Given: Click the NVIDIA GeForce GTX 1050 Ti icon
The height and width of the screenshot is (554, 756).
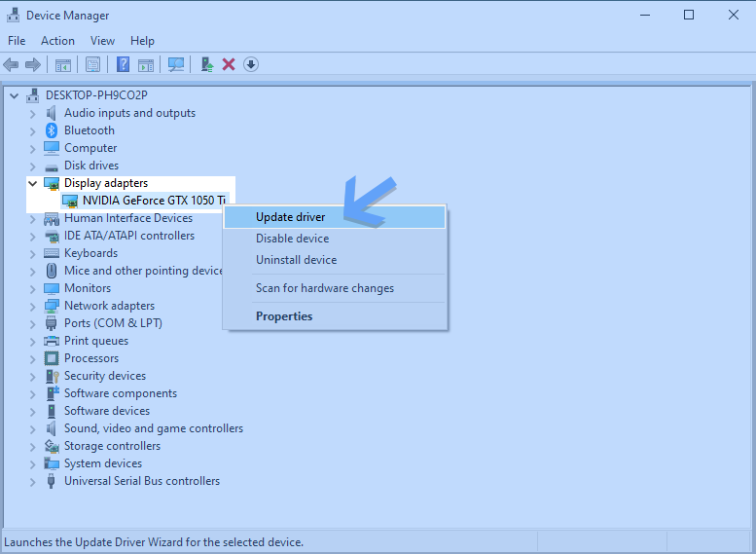Looking at the screenshot, I should pyautogui.click(x=70, y=201).
